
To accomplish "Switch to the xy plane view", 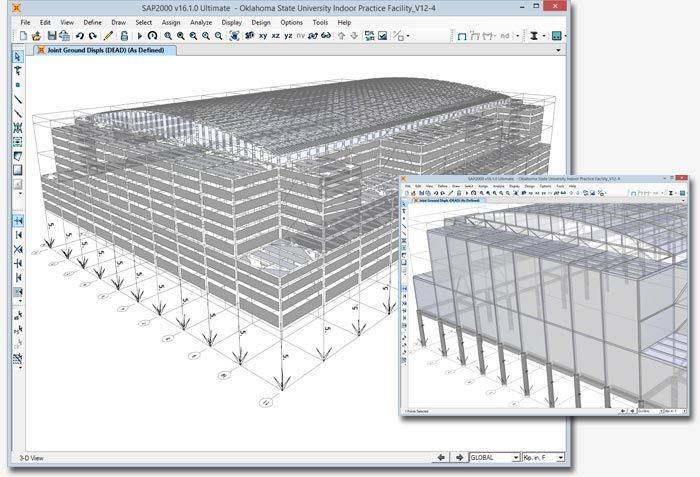I will click(263, 36).
